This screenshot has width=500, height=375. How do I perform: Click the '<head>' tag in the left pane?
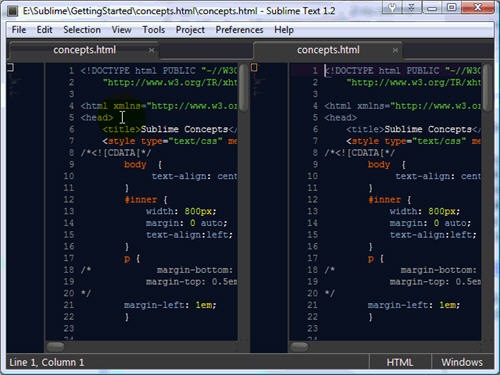(97, 118)
